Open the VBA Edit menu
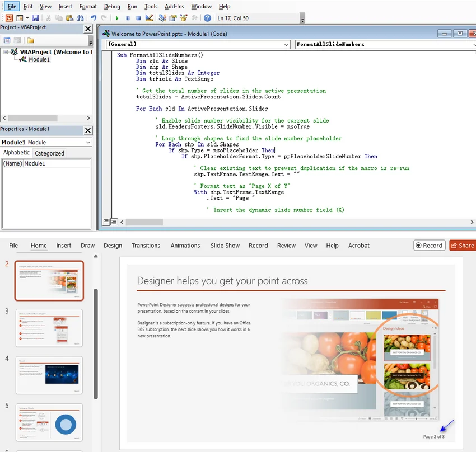 tap(28, 6)
